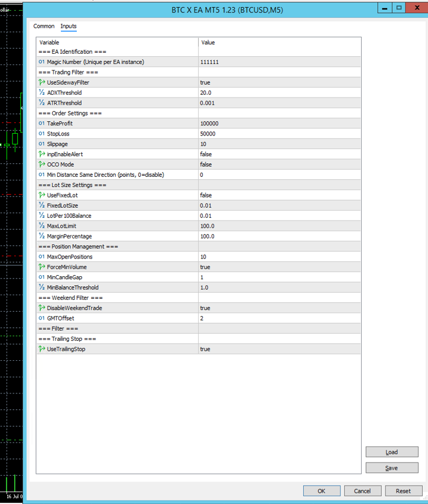
Task: Edit the MaxOpenPositions value 10
Action: [280, 257]
